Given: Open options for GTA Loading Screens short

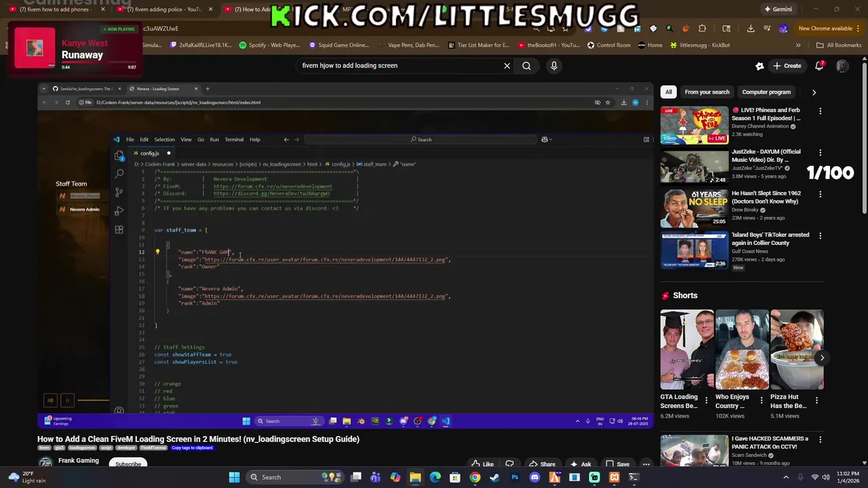Looking at the screenshot, I should pos(707,401).
